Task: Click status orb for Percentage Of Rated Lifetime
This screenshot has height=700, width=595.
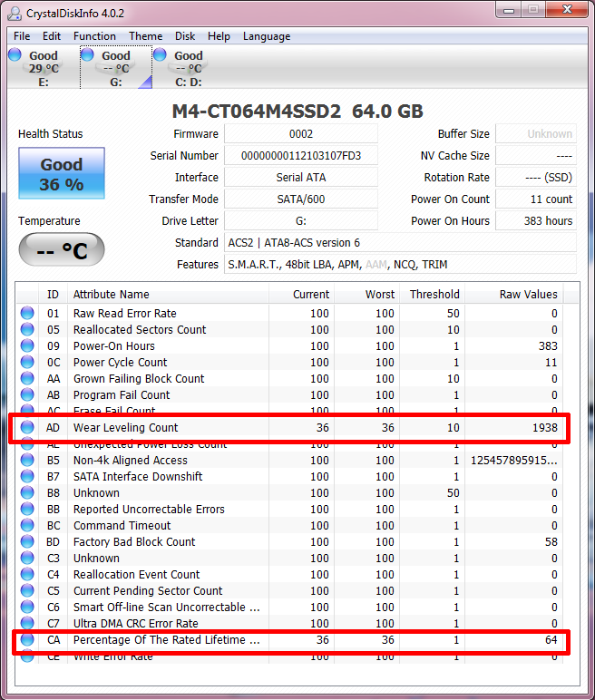Action: [27, 640]
